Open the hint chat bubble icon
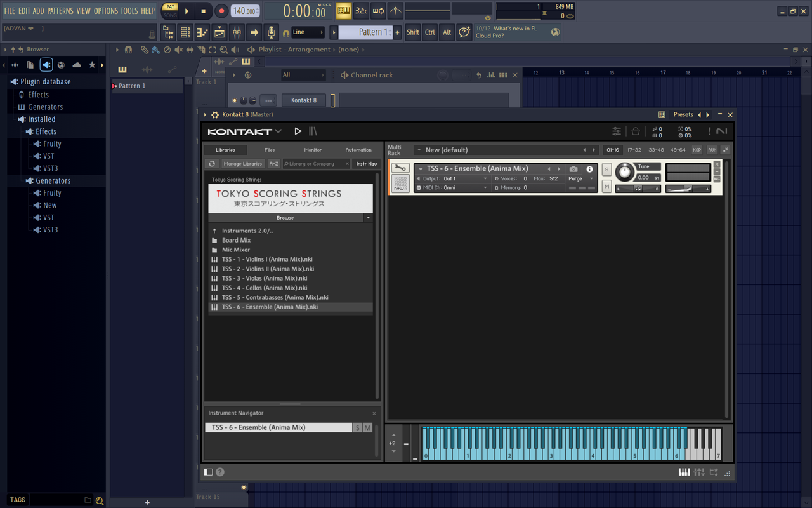Screen dimensions: 812x508 click(464, 32)
